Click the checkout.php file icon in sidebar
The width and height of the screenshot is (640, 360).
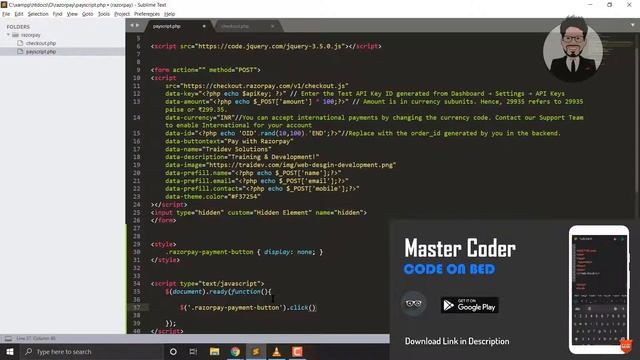point(20,43)
